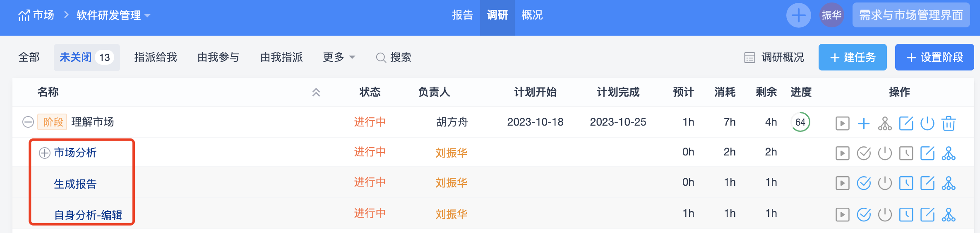980x233 pixels.
Task: Click the round plus icon in the top bar
Action: click(798, 15)
